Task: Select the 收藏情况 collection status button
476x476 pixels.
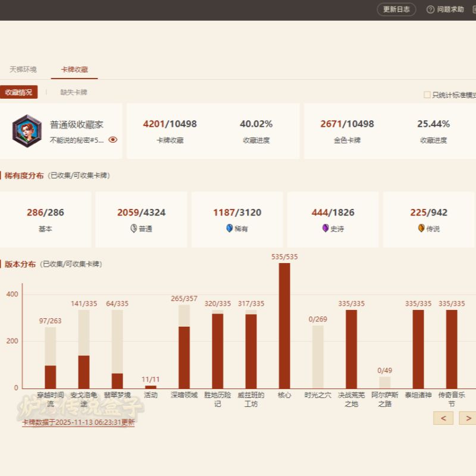Action: [x=18, y=92]
